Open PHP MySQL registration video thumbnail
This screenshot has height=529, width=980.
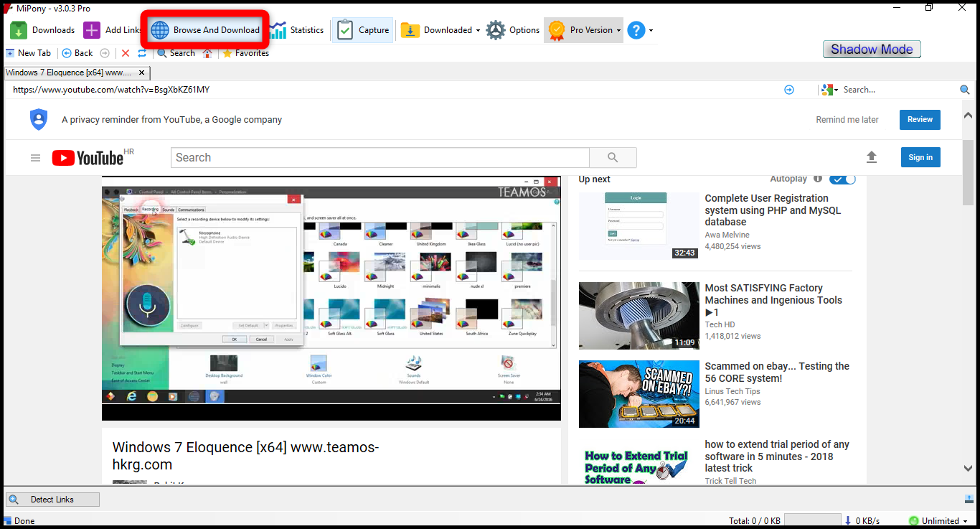[639, 225]
